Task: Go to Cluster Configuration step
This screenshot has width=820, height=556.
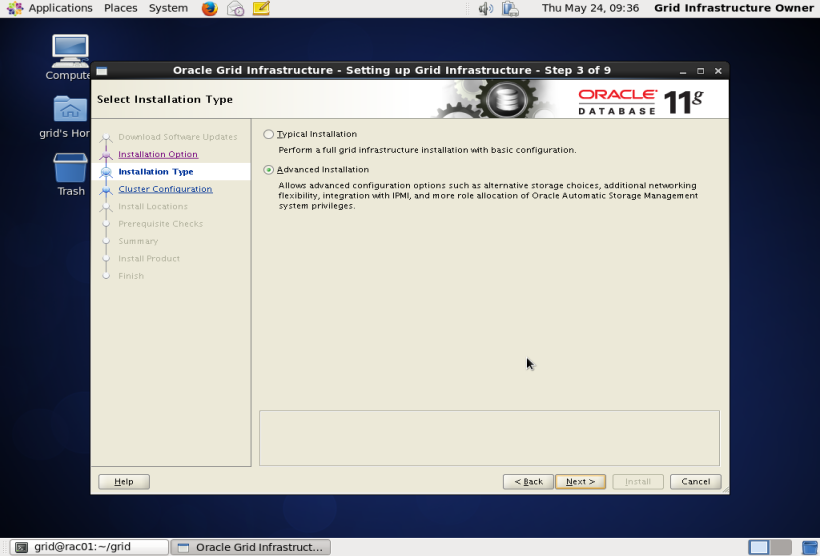Action: click(x=165, y=189)
